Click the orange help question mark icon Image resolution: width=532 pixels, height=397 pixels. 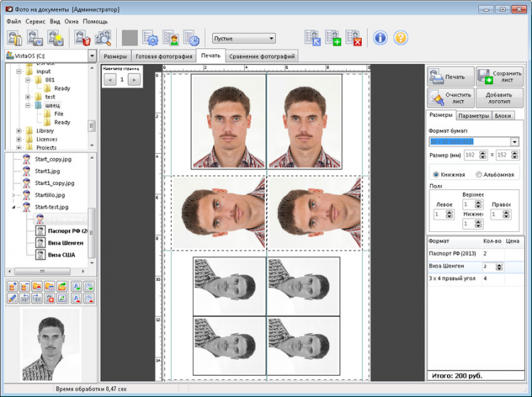(x=401, y=38)
